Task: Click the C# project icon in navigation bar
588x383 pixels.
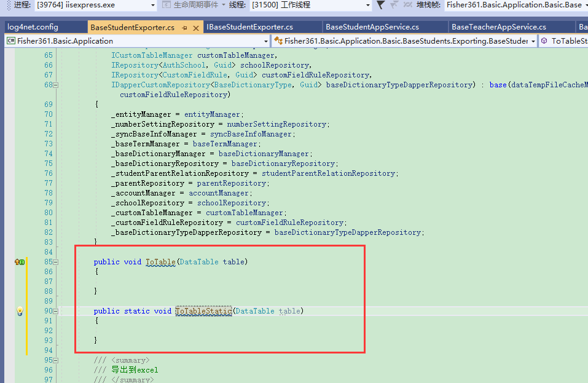Action: click(x=10, y=41)
